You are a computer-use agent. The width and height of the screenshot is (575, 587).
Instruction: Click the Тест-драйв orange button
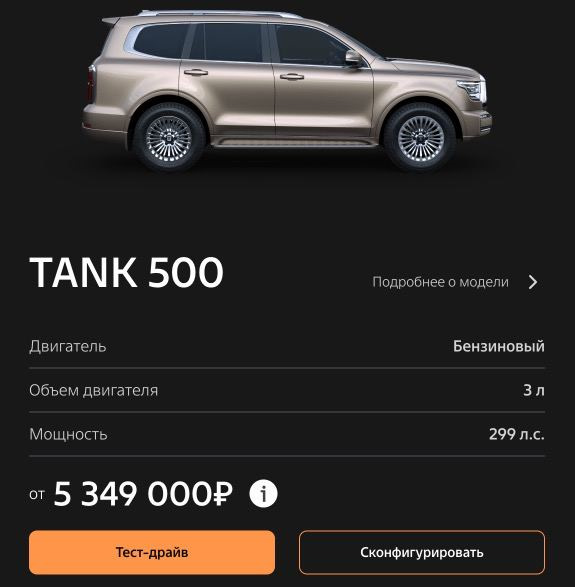pos(152,552)
